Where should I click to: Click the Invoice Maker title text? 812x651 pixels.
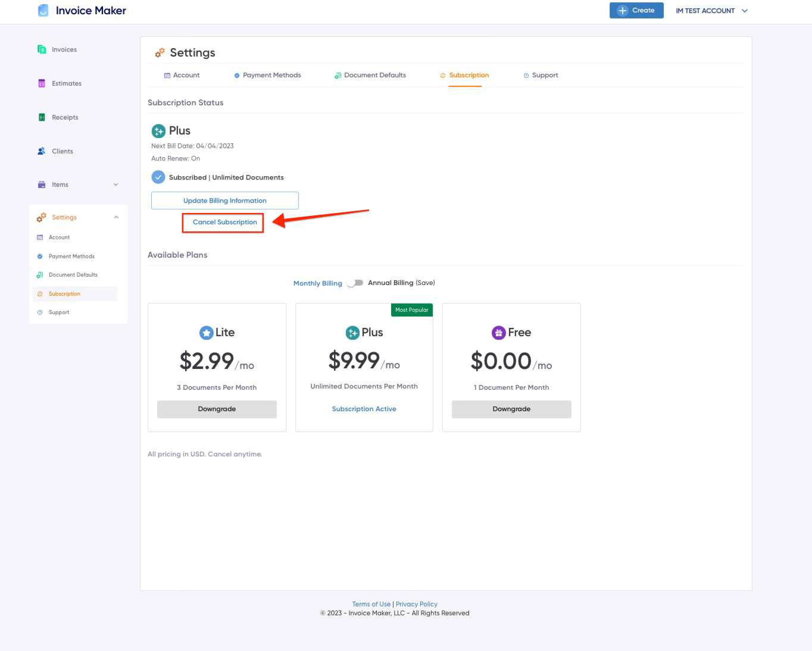[x=91, y=11]
